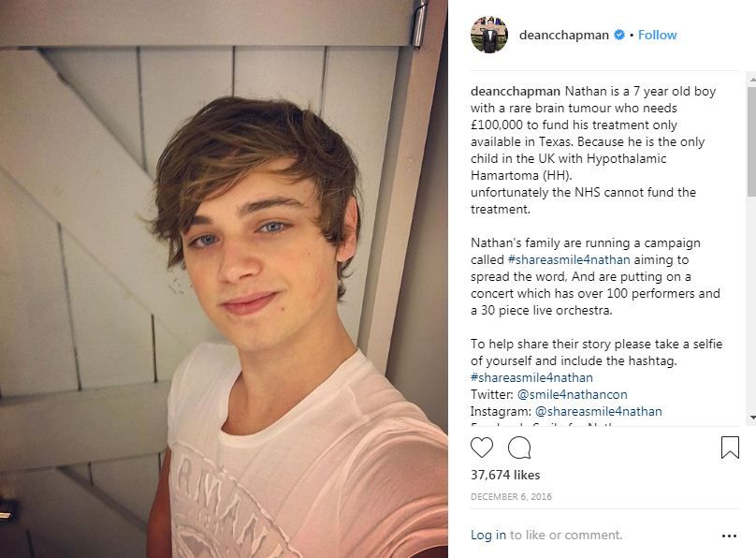The width and height of the screenshot is (756, 558).
Task: Open the #shareasmile4nathan hashtag above Twitter line
Action: pos(531,377)
